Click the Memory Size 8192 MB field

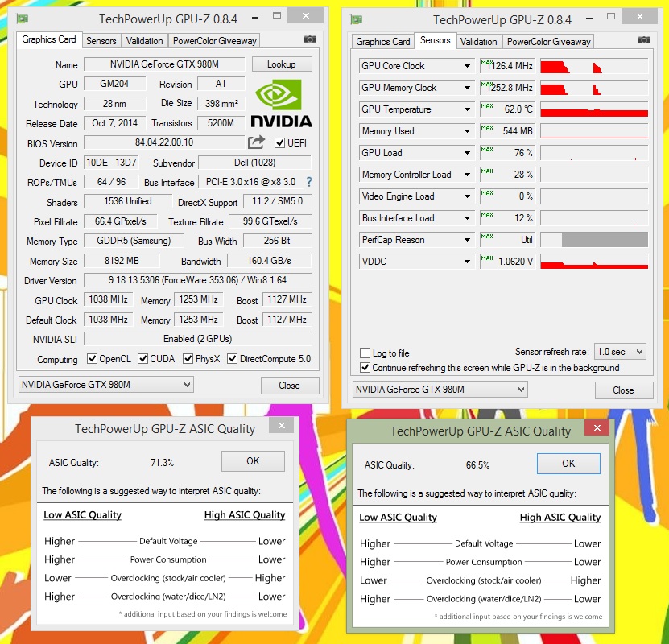point(122,261)
